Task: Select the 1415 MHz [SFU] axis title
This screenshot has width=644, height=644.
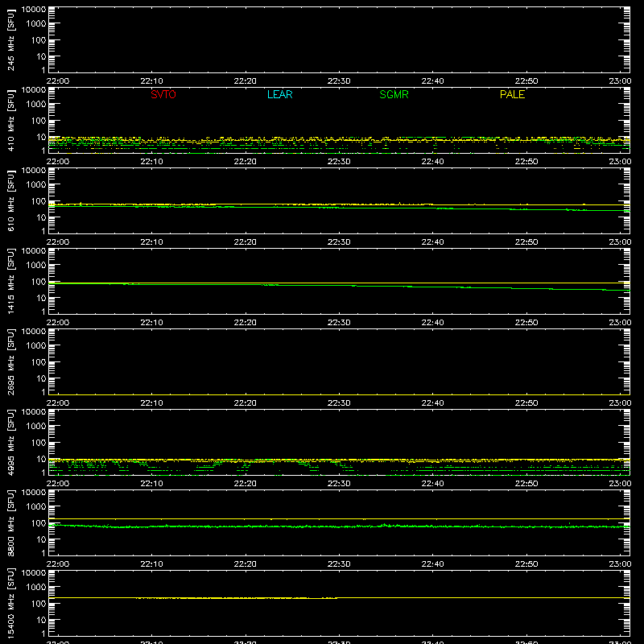Action: pos(10,281)
